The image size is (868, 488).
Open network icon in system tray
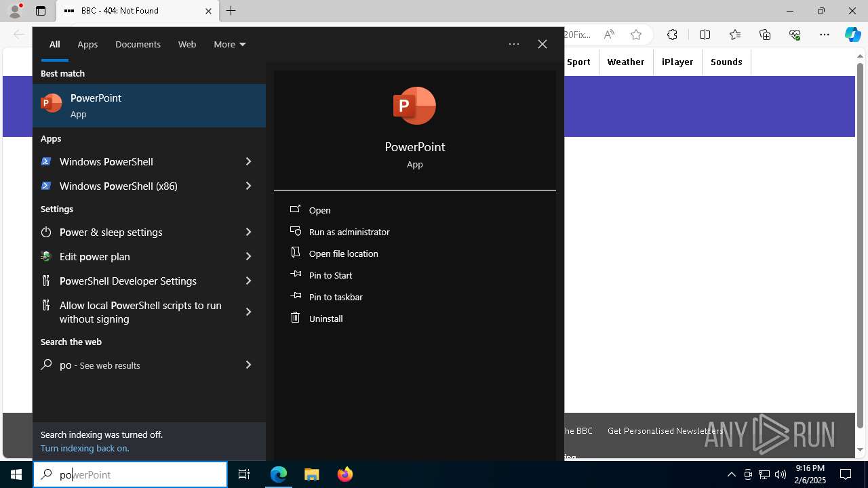(x=764, y=474)
